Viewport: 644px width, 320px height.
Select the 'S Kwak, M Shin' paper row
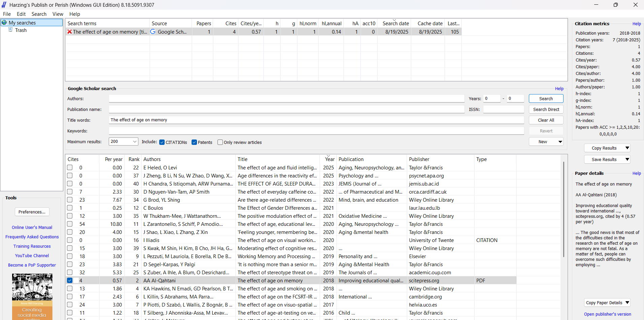coord(291,248)
